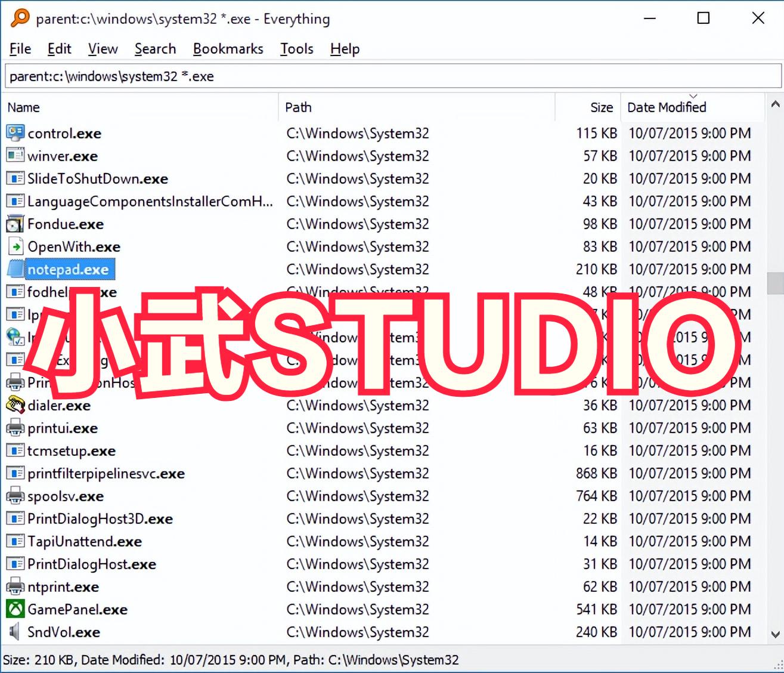Click the date modified of ntprint.exe

pos(690,587)
